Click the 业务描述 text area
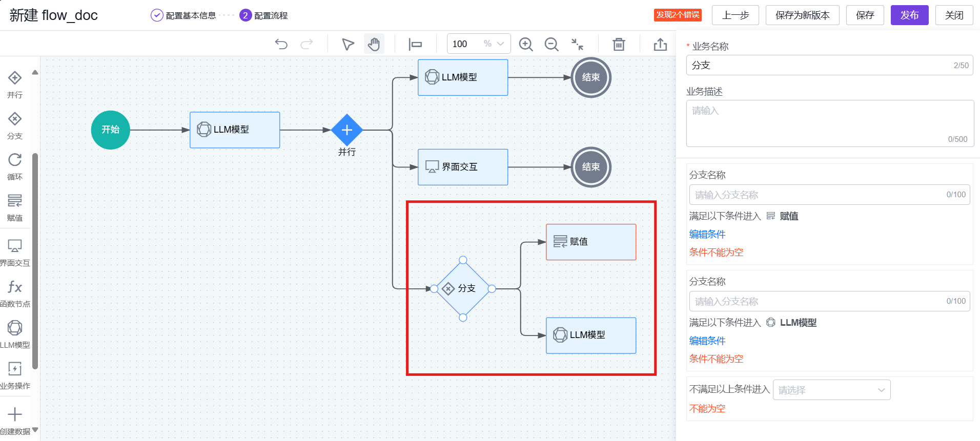The width and height of the screenshot is (980, 441). pyautogui.click(x=829, y=123)
